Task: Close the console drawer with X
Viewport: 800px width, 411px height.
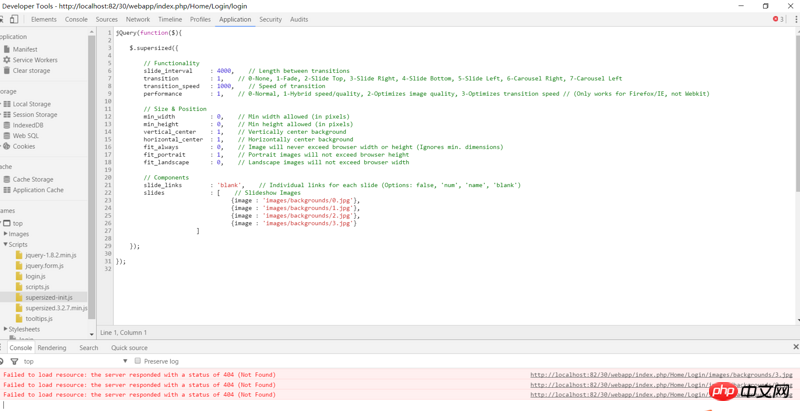Action: click(795, 347)
